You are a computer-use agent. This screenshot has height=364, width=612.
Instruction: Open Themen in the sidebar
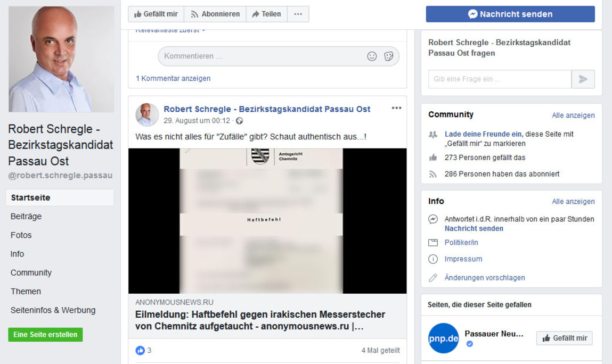(x=26, y=292)
